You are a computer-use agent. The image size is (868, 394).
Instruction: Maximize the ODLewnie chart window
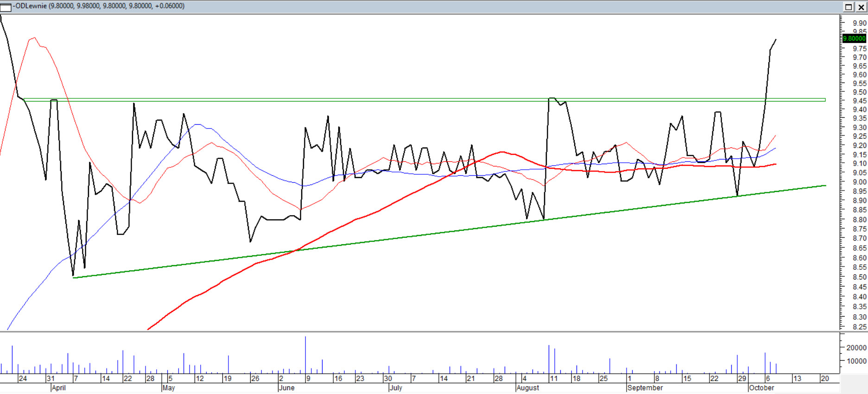[x=849, y=7]
